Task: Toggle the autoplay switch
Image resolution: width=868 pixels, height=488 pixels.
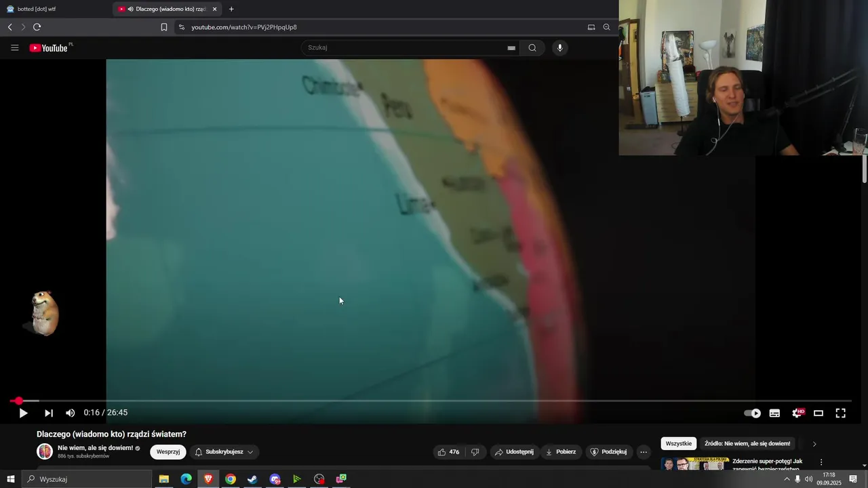Action: [753, 413]
